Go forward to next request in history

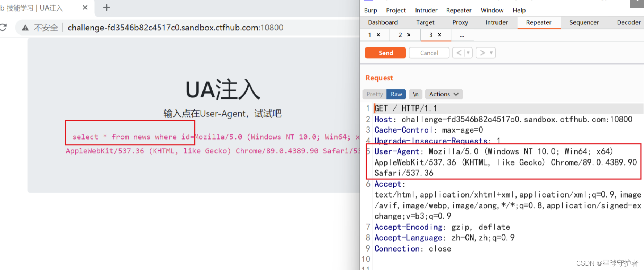click(x=482, y=53)
